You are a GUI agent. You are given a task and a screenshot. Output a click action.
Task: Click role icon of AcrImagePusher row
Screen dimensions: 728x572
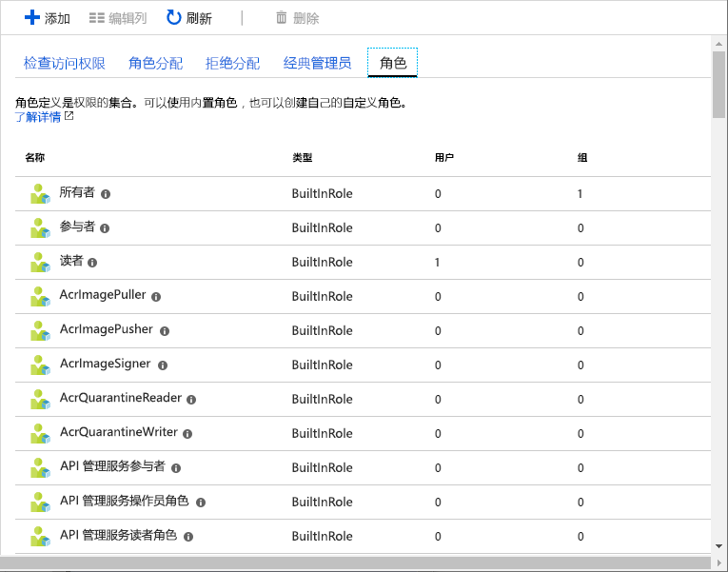coord(40,330)
